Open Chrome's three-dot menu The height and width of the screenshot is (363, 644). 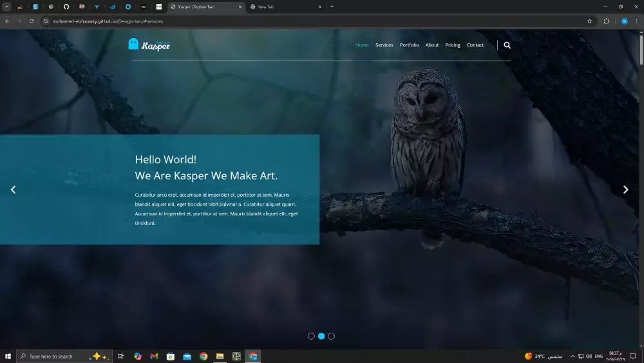pyautogui.click(x=637, y=21)
